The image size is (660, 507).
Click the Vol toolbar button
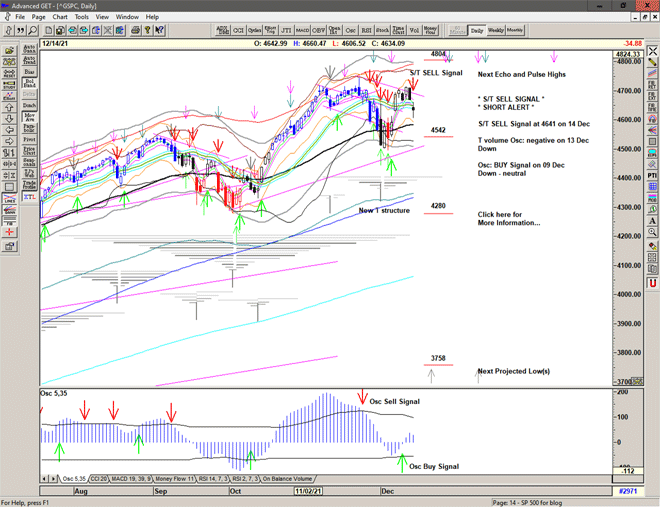413,31
